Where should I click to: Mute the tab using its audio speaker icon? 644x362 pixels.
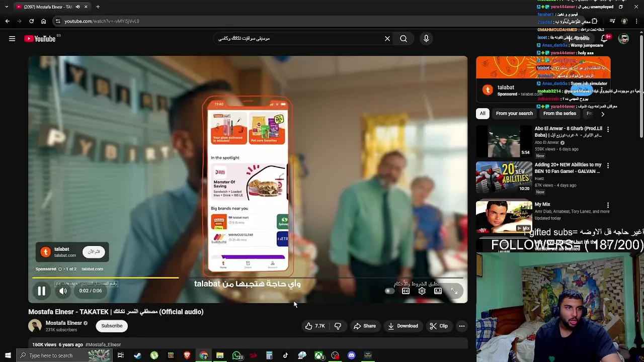(77, 7)
